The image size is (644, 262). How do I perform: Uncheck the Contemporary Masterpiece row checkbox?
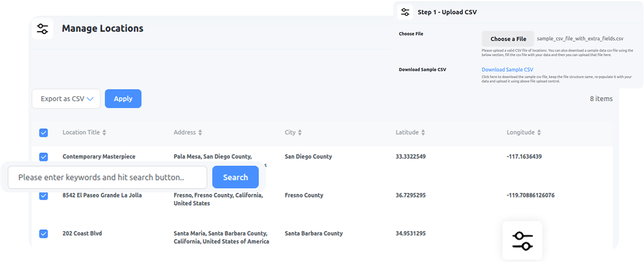(x=43, y=157)
